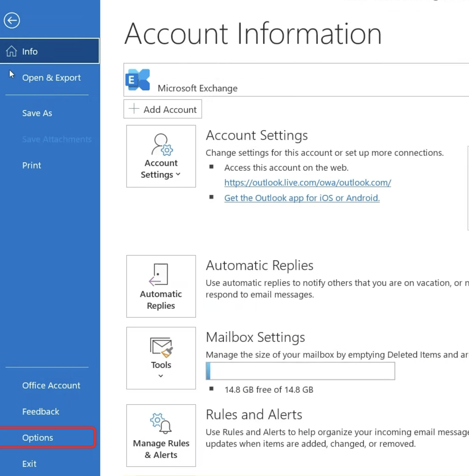Click the Automatic Replies section heading
This screenshot has width=469, height=476.
(x=260, y=266)
